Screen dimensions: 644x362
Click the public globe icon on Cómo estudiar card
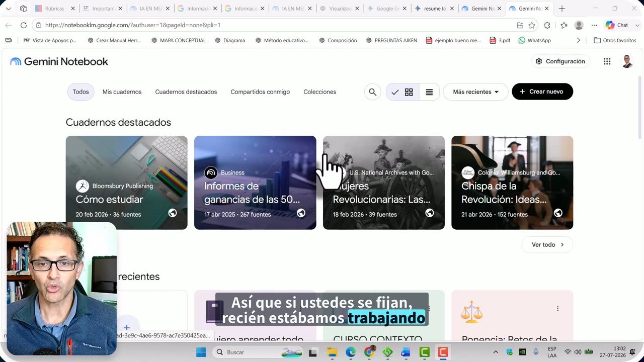(x=173, y=213)
